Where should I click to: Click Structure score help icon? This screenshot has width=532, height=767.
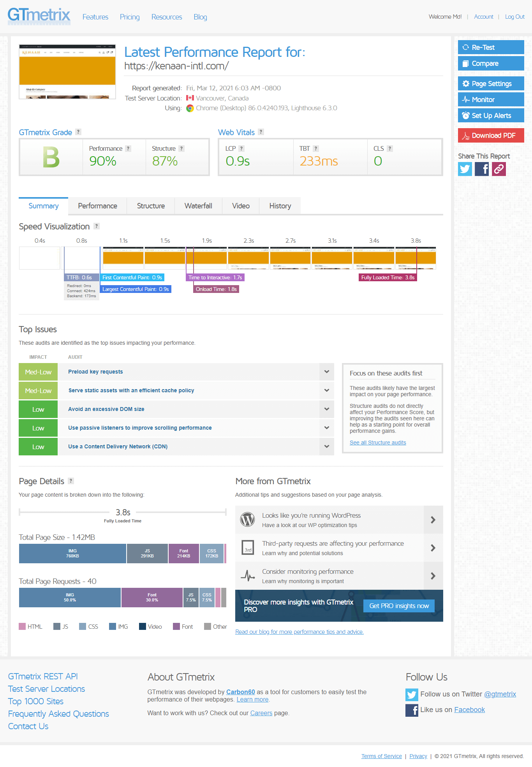(x=181, y=148)
